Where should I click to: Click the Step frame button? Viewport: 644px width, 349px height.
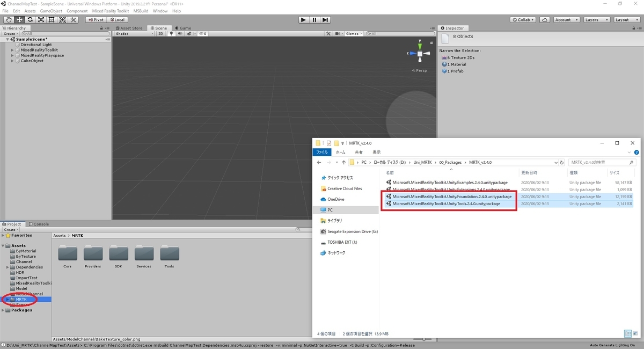[x=325, y=20]
